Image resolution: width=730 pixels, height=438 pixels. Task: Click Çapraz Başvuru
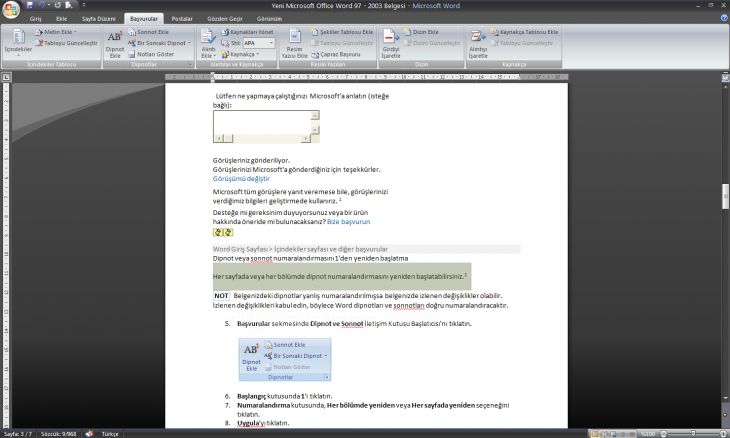[336, 54]
